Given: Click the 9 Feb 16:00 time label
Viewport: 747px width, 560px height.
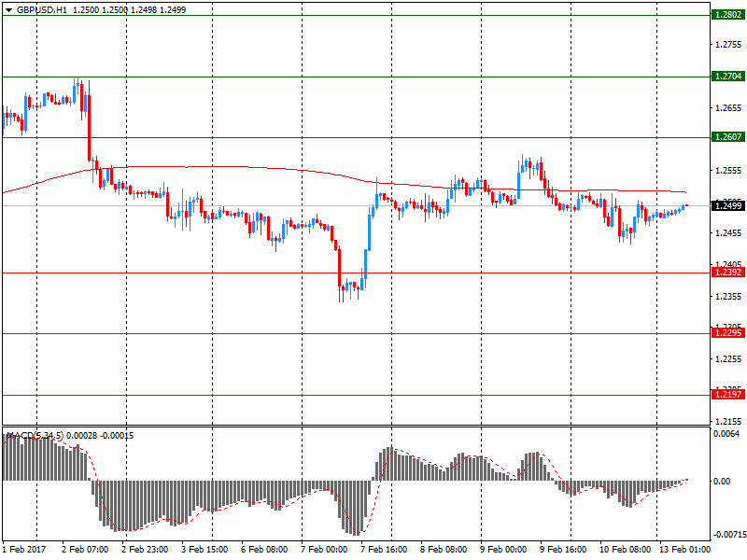Looking at the screenshot, I should (x=563, y=550).
